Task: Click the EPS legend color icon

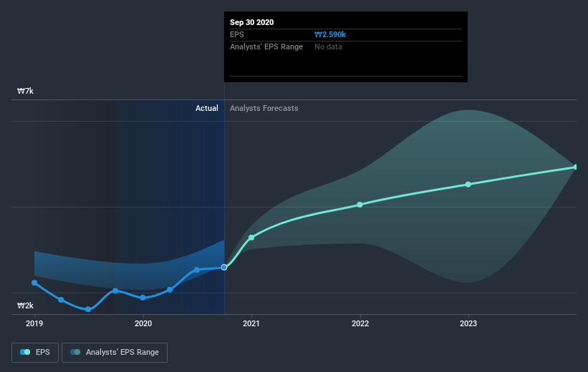Action: point(25,352)
